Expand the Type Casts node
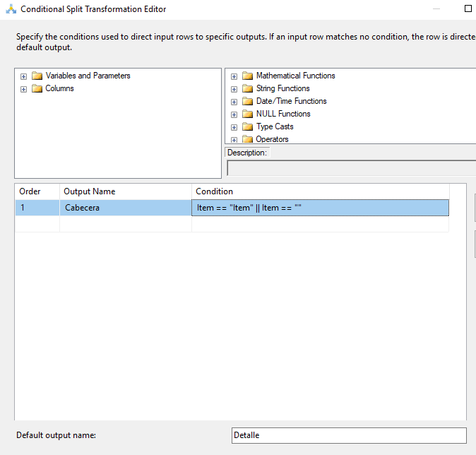Screen dimensions: 476x455 pos(234,127)
